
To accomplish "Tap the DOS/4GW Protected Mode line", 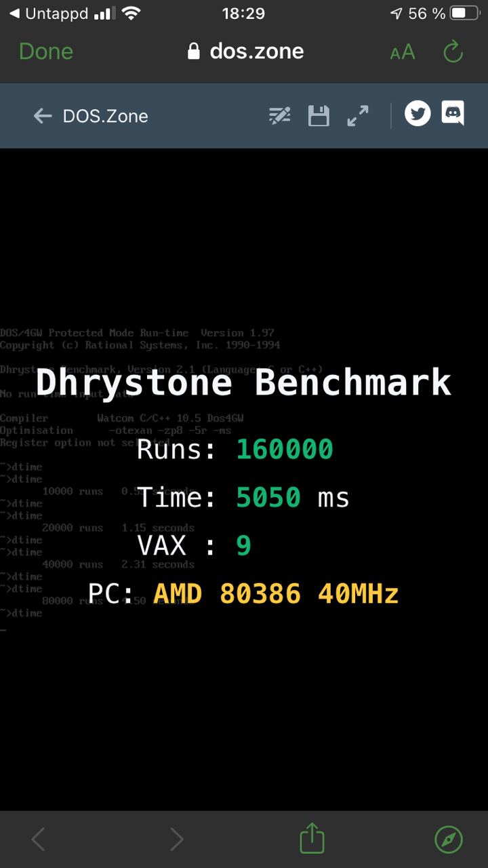I will [x=137, y=333].
